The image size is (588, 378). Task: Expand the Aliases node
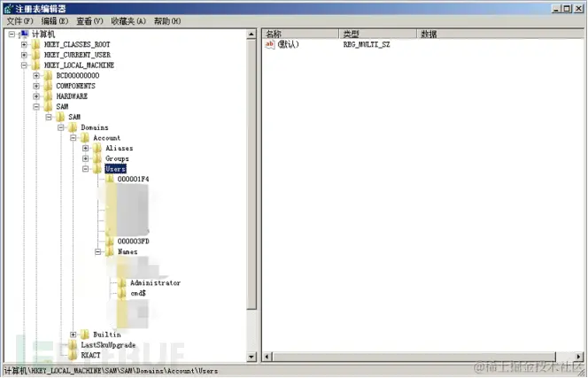point(86,148)
